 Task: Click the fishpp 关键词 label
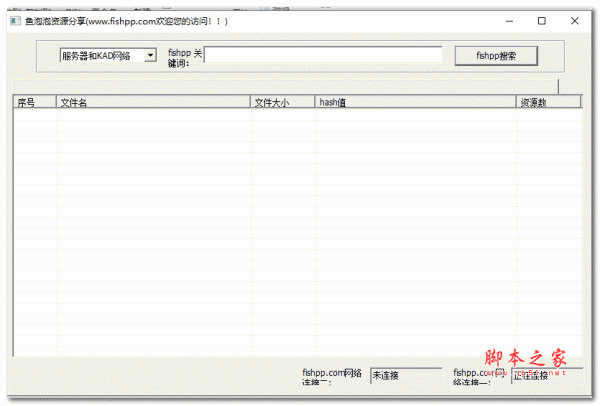(185, 58)
